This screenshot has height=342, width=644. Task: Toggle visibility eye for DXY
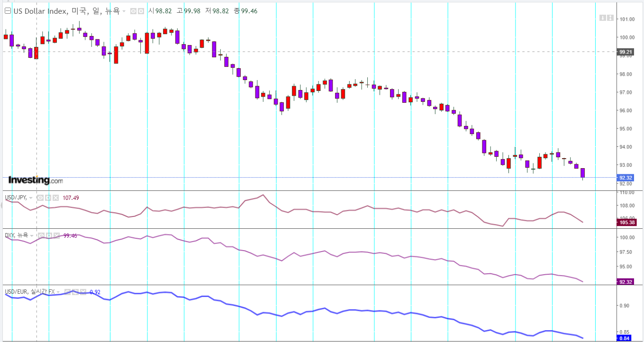coord(41,235)
